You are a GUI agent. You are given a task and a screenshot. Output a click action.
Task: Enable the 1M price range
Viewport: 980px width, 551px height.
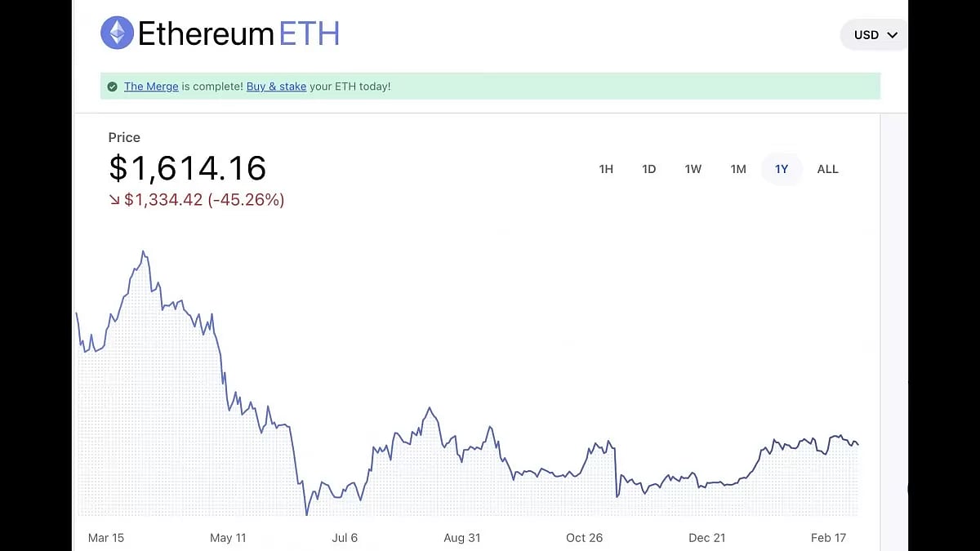click(738, 169)
